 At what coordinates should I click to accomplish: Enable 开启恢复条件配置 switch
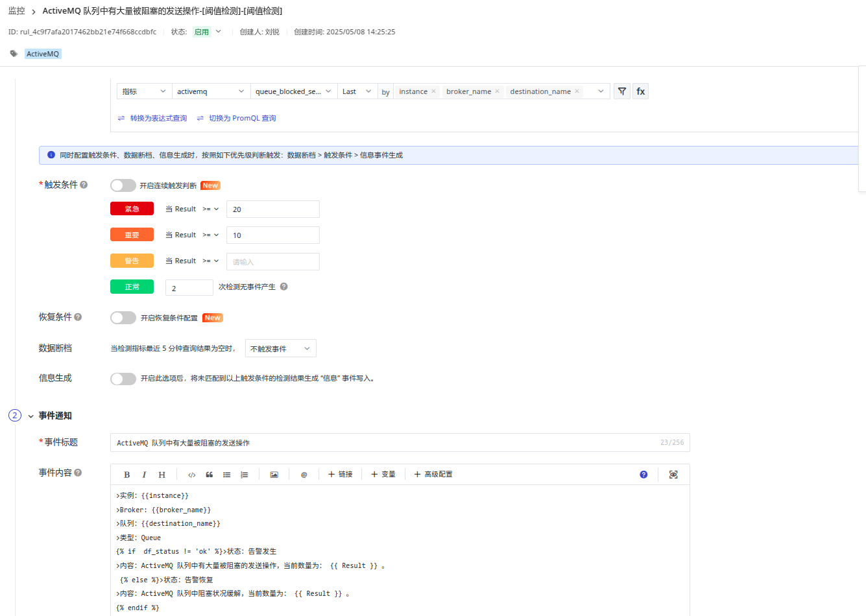pyautogui.click(x=123, y=318)
